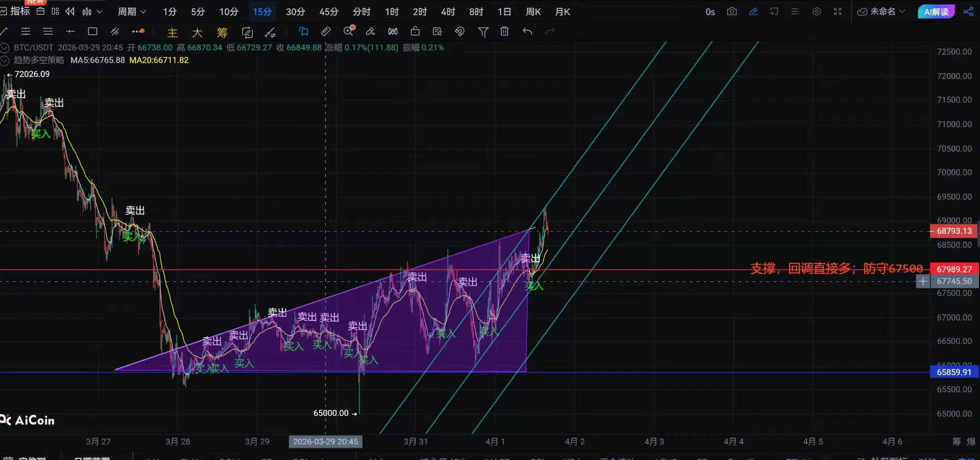Click the line with arrows tool icon
The width and height of the screenshot is (980, 460).
pos(270,32)
